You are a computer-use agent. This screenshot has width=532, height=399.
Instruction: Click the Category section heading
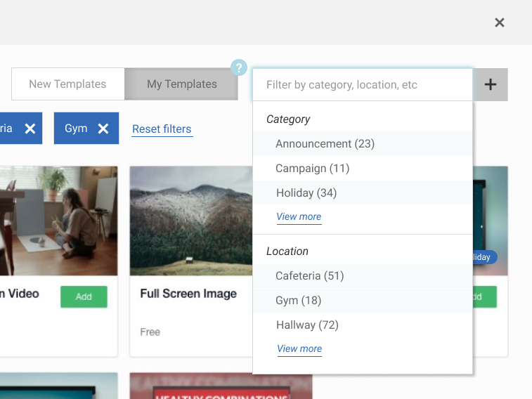point(288,119)
